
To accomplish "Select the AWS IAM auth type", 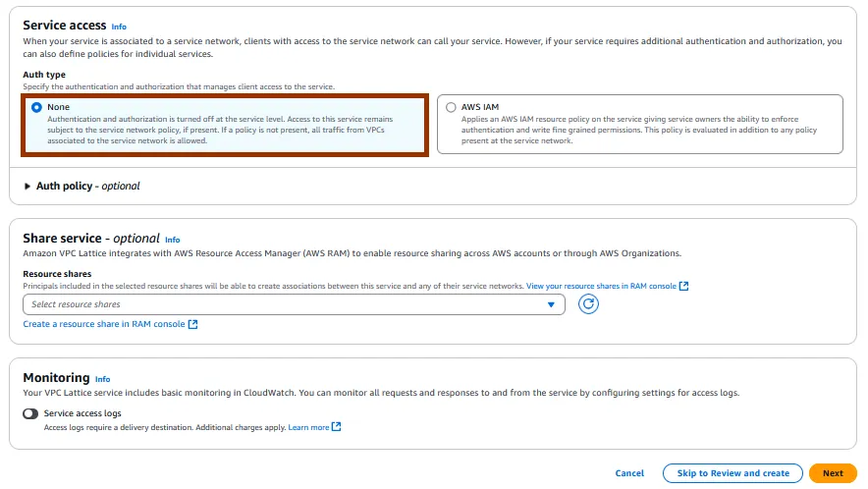I will click(451, 107).
